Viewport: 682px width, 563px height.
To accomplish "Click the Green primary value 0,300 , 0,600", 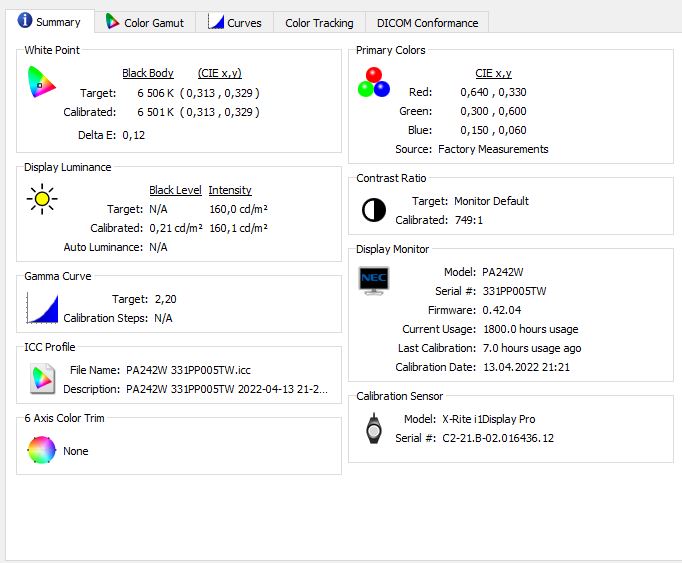I will 493,111.
